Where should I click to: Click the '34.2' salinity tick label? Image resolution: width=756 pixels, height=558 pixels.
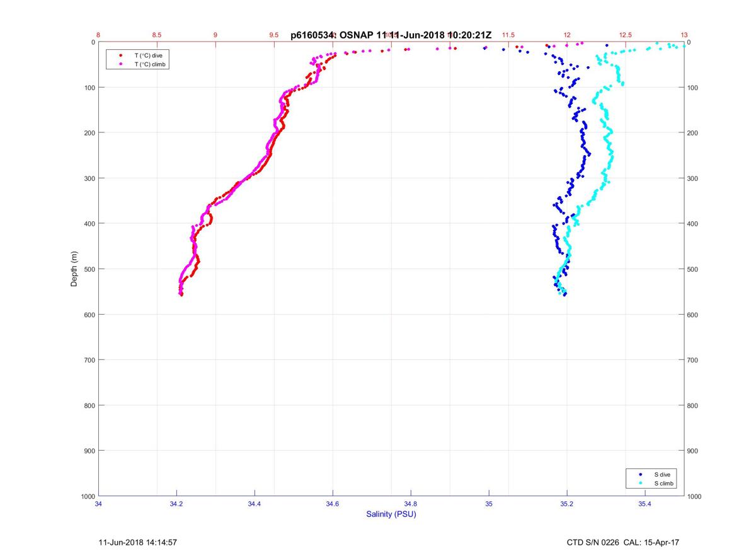(x=176, y=504)
